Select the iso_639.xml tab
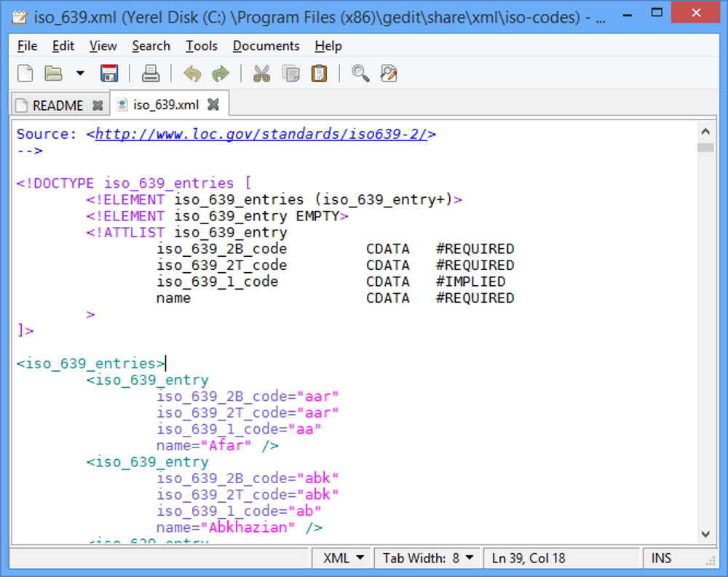The image size is (728, 577). tap(166, 105)
